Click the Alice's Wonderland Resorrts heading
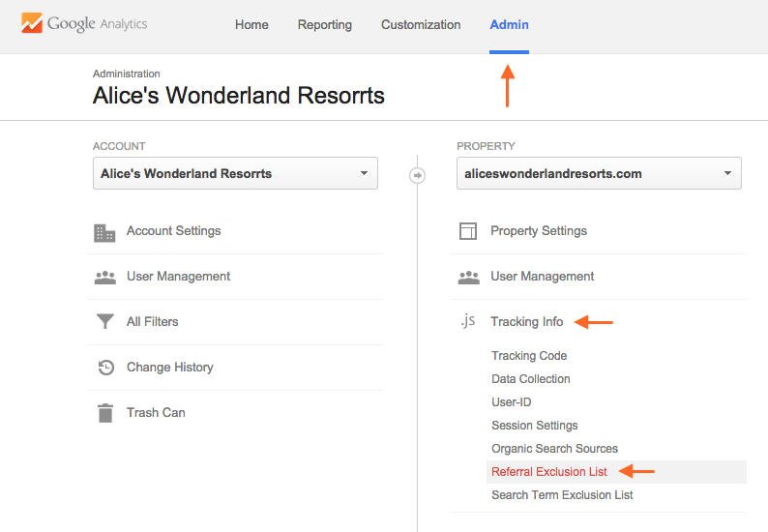 point(239,95)
